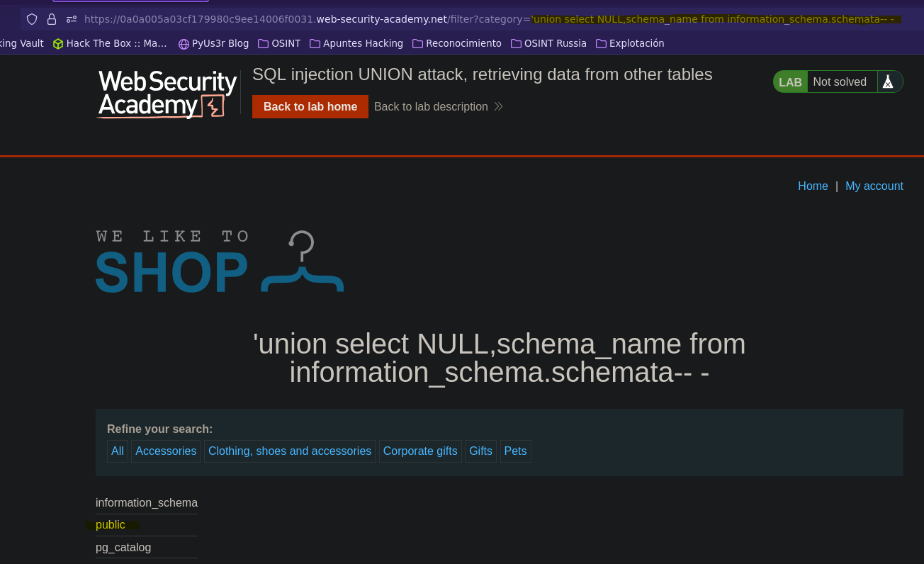Open My account link
924x564 pixels.
(x=874, y=186)
